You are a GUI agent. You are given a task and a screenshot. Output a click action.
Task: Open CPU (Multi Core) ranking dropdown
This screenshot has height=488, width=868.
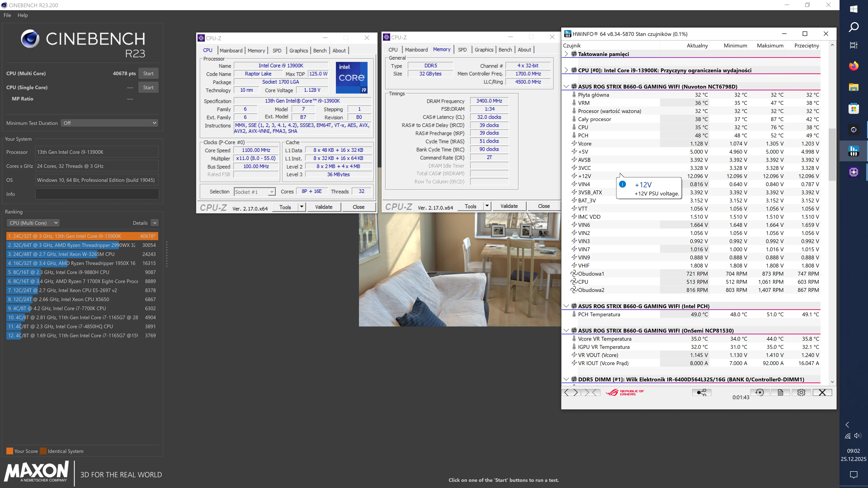tap(33, 223)
